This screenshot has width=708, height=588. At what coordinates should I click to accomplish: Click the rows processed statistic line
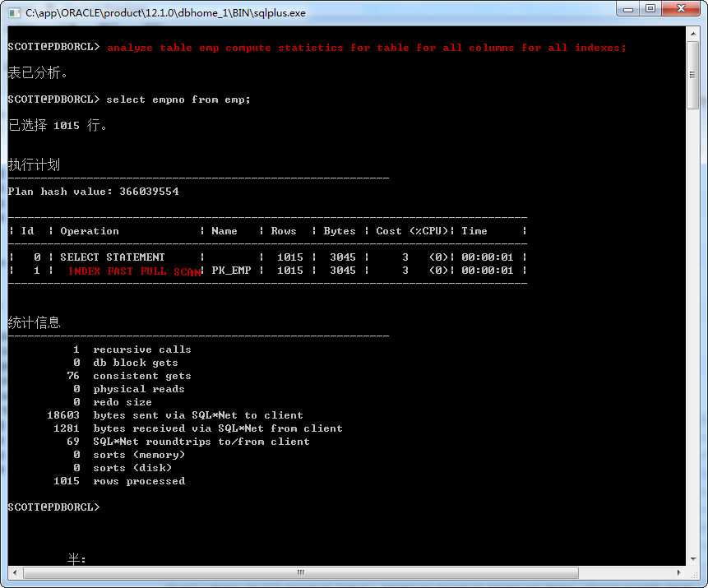tap(119, 481)
